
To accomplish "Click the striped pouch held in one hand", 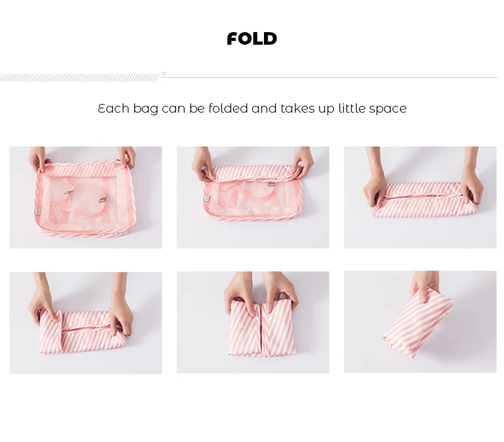I will pyautogui.click(x=418, y=323).
